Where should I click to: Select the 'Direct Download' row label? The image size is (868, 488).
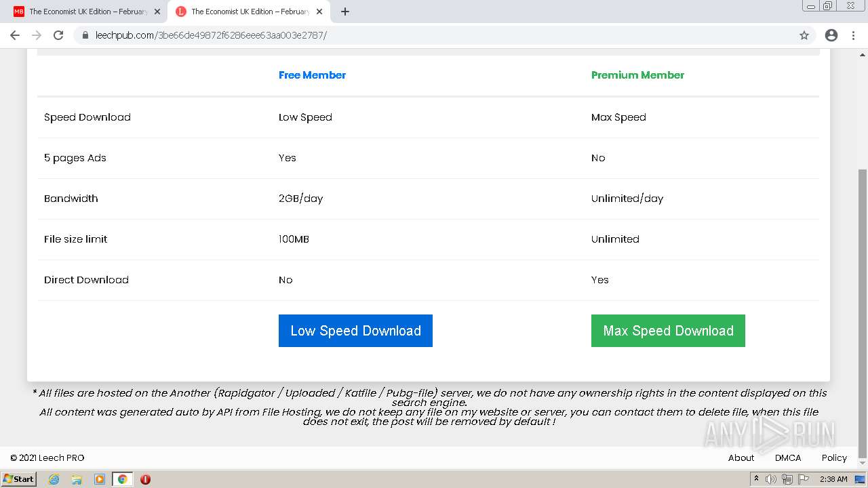point(86,280)
